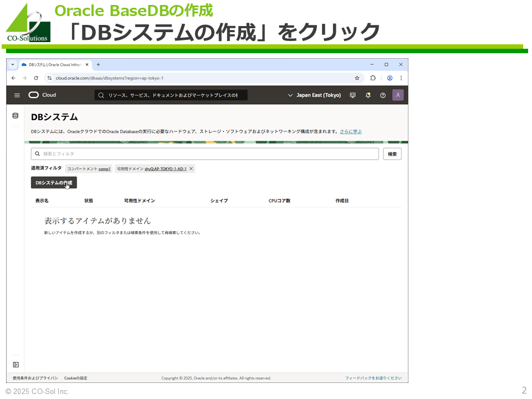
Task: Maximize the browser window
Action: pyautogui.click(x=386, y=64)
